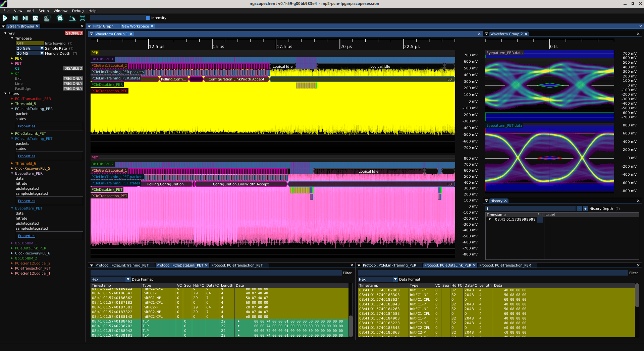Switch to Protocol: PCIeTransaction_PET tab

pos(237,266)
